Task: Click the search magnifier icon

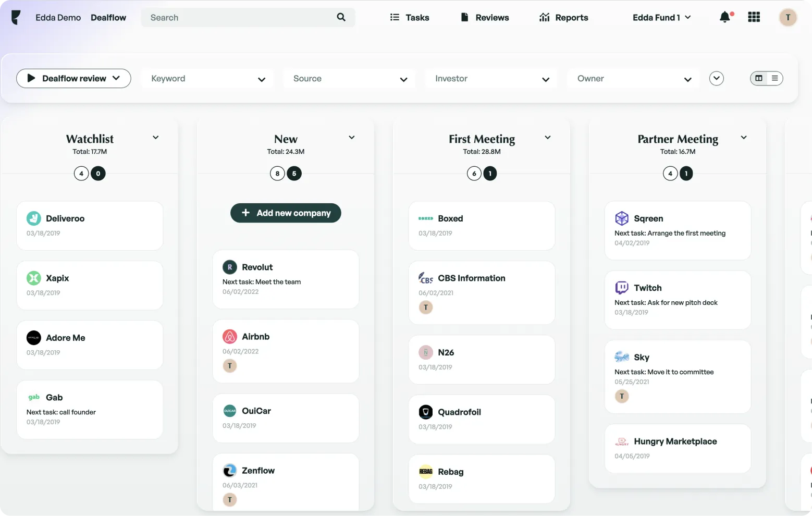Action: click(x=341, y=17)
